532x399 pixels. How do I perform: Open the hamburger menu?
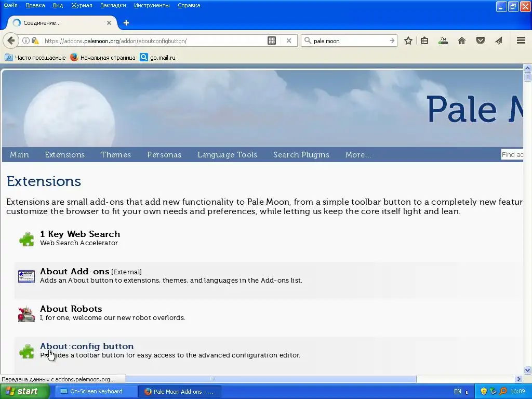coord(521,41)
